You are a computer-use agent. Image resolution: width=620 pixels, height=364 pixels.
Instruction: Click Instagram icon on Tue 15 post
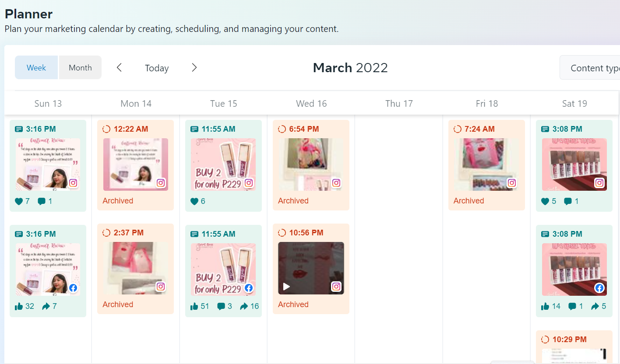coord(249,183)
